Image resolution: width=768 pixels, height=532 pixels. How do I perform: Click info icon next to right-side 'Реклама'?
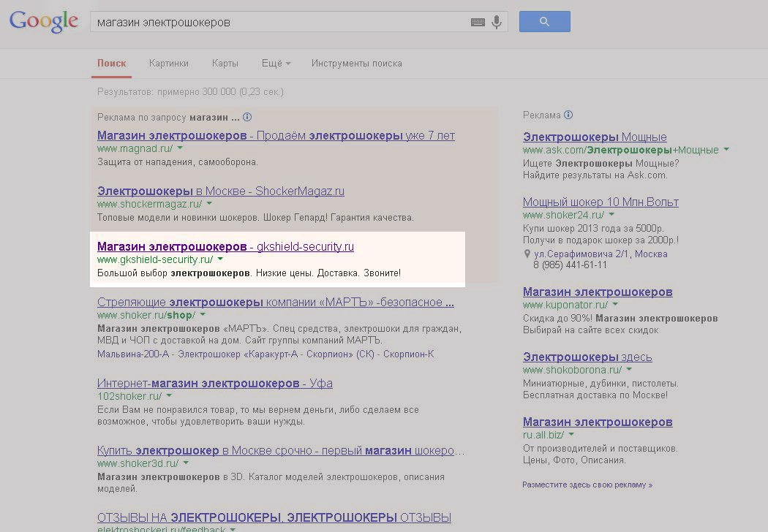[568, 115]
